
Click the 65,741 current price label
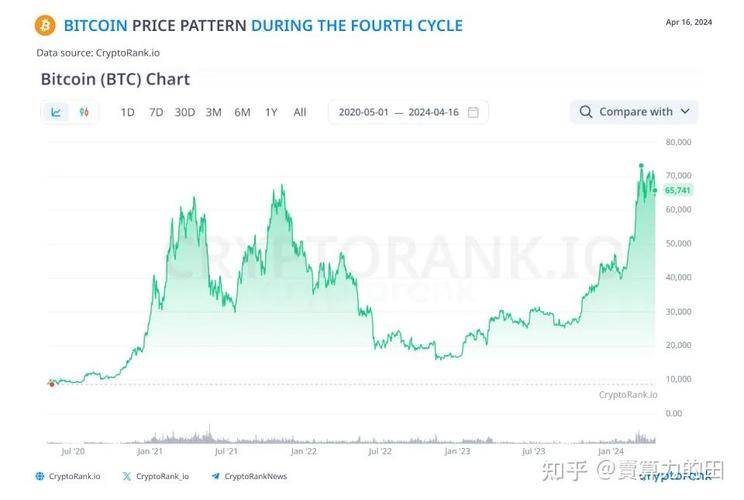point(677,190)
